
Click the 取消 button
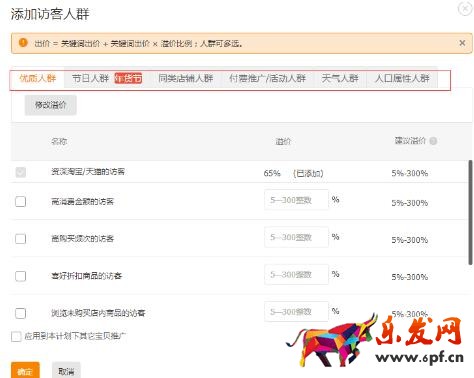click(66, 370)
